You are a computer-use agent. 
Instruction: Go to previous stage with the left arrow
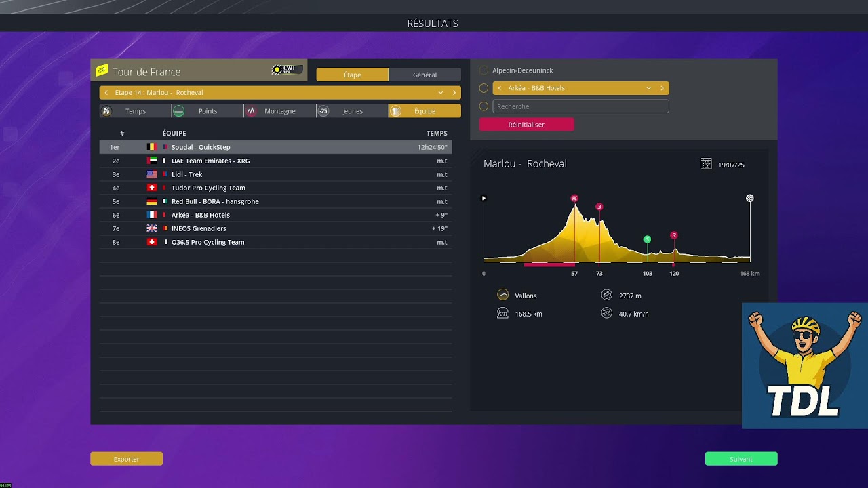click(x=106, y=93)
